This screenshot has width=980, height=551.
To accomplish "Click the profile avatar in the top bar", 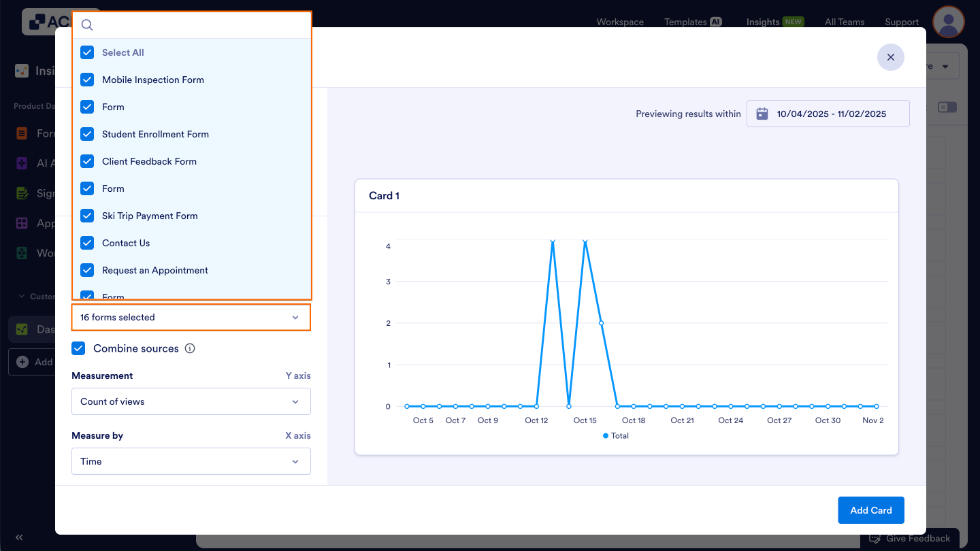I will [948, 22].
